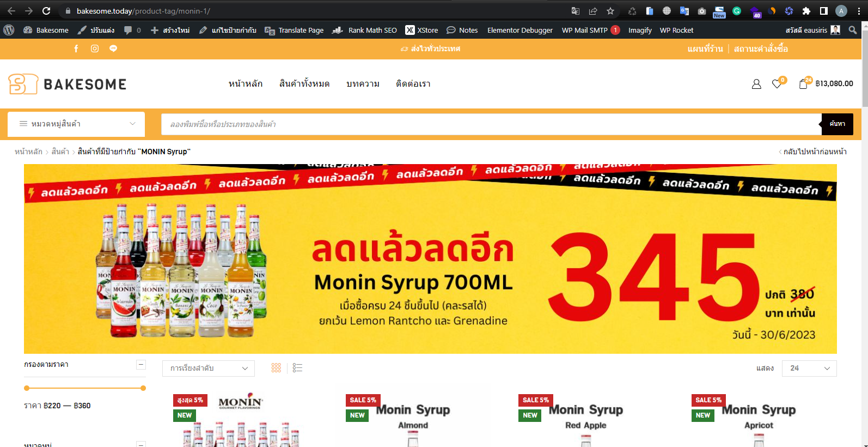Click the cart total ฿13,080.00
Image resolution: width=868 pixels, height=447 pixels.
tap(834, 83)
